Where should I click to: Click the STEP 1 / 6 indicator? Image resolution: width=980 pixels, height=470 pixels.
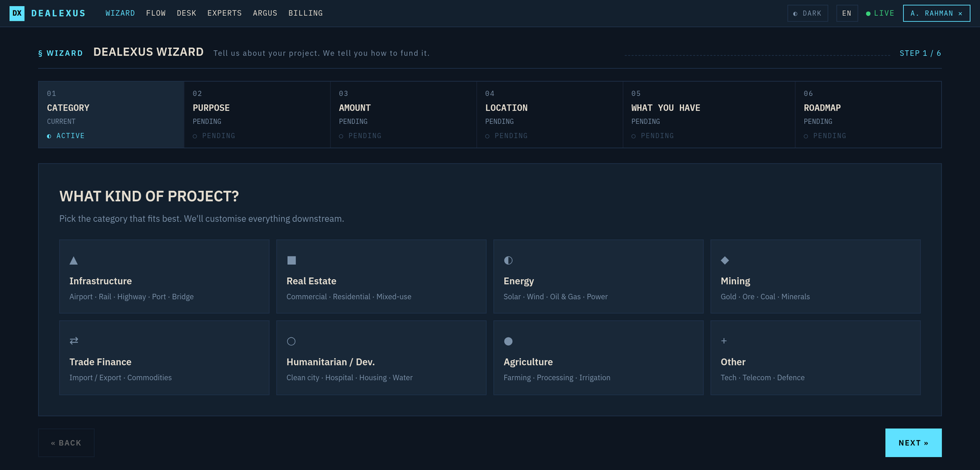921,53
